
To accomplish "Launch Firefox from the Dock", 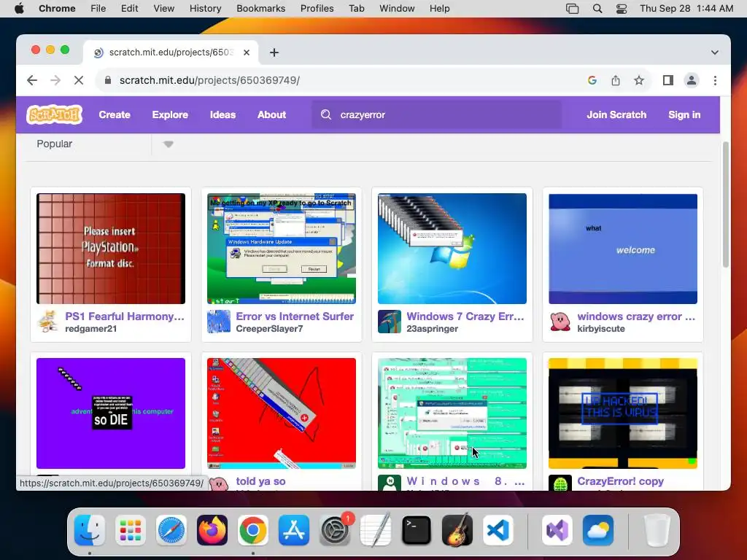I will [212, 530].
